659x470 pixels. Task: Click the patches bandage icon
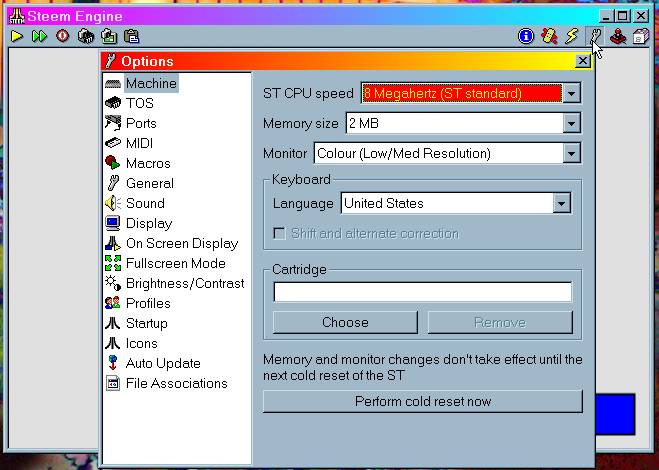(x=549, y=37)
